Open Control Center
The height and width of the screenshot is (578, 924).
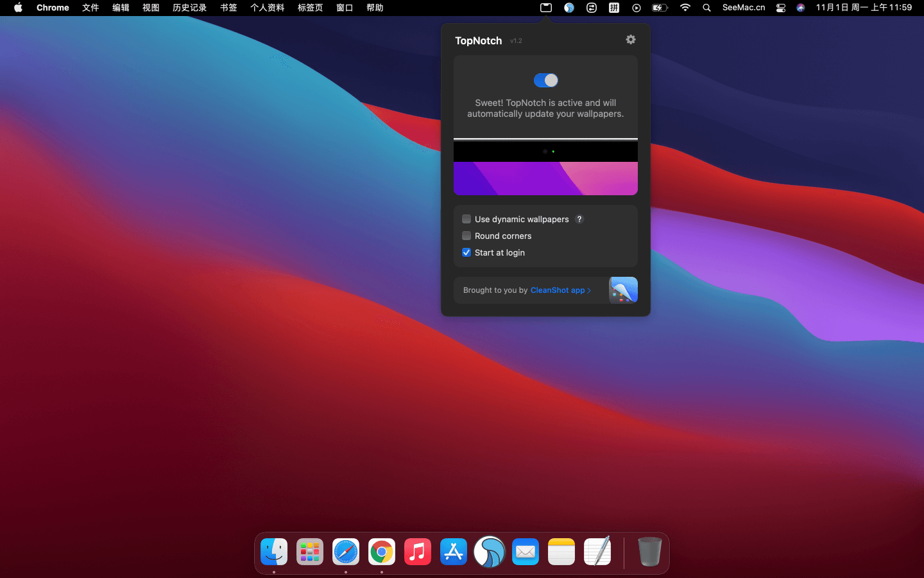pyautogui.click(x=781, y=8)
